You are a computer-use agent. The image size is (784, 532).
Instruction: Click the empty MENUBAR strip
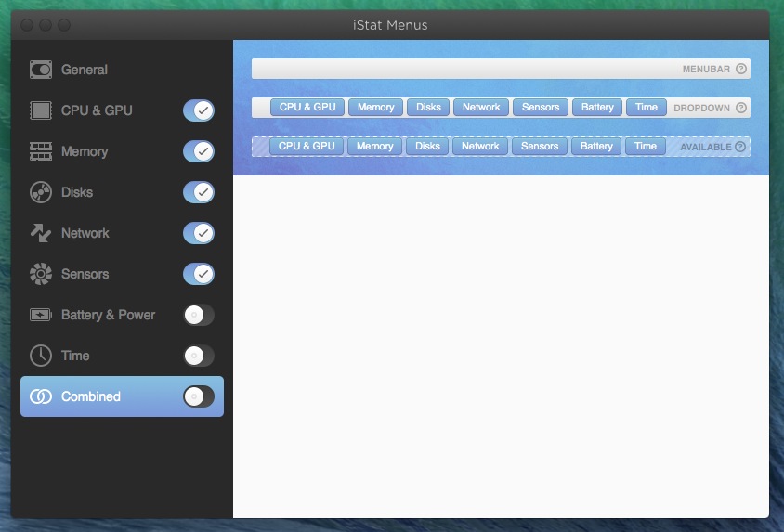pos(501,69)
